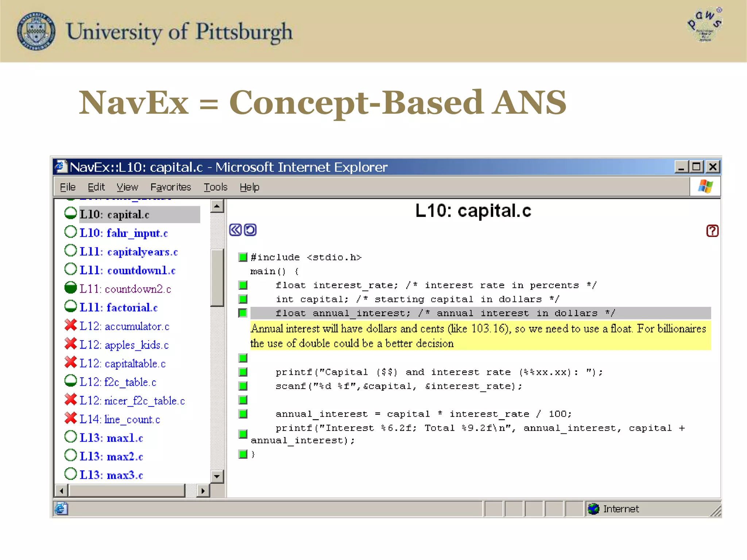747x560 pixels.
Task: Click the PAWS logo on the slide header
Action: tap(705, 25)
